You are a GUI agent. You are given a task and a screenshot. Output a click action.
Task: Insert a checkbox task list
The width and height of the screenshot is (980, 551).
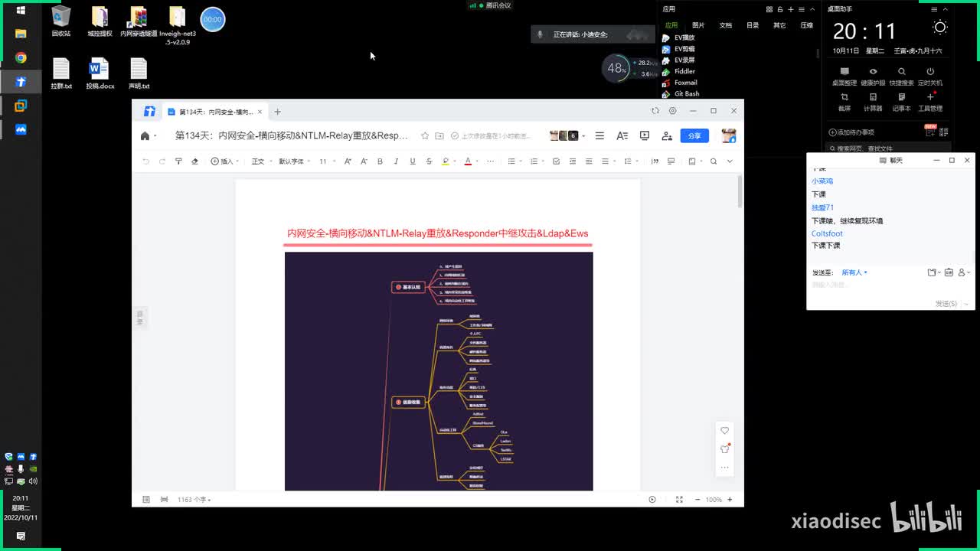pos(556,161)
